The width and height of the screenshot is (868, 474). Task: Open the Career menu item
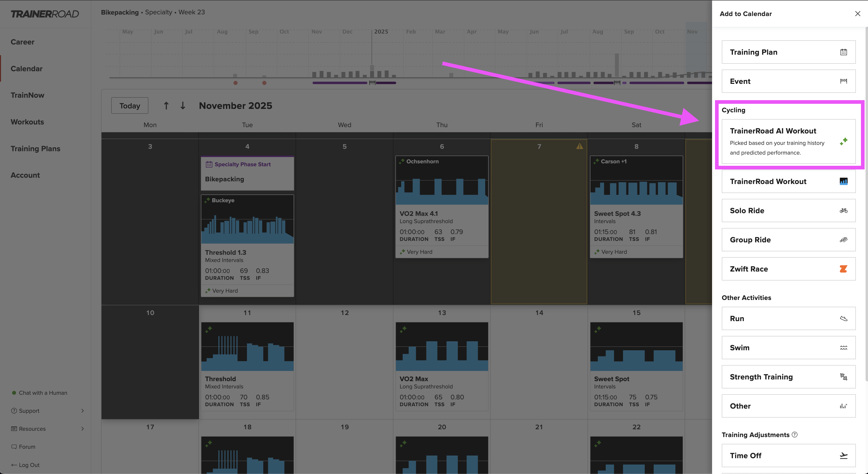point(23,42)
